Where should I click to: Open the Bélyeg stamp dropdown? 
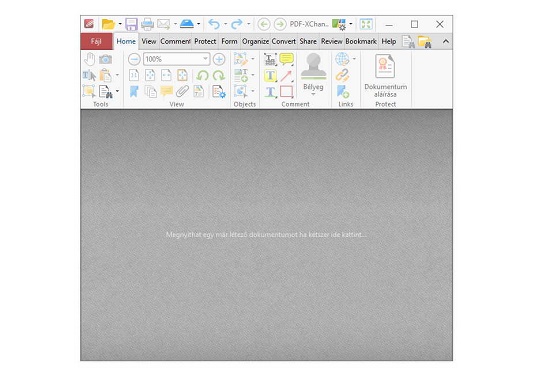(313, 94)
